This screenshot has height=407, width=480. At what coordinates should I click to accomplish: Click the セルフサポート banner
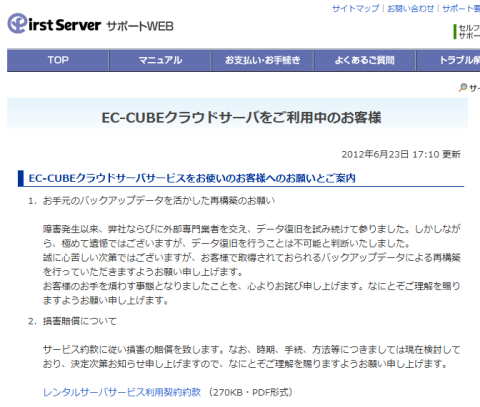point(467,32)
